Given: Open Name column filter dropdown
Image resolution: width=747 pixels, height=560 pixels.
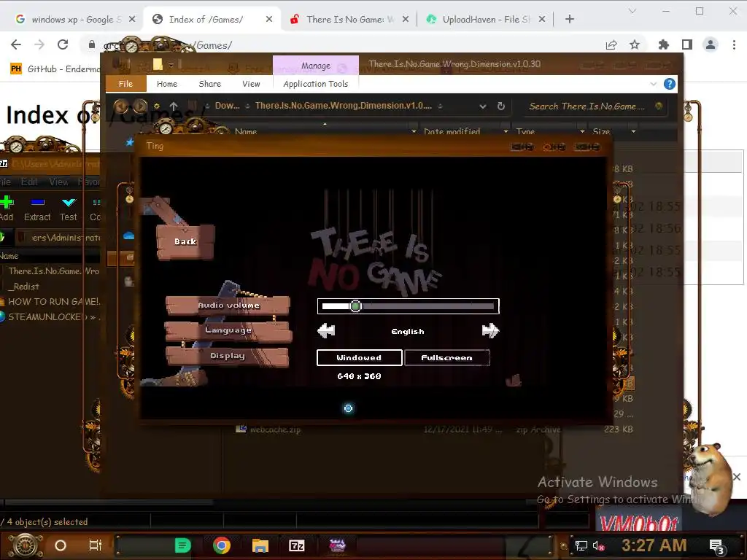Looking at the screenshot, I should click(x=414, y=131).
